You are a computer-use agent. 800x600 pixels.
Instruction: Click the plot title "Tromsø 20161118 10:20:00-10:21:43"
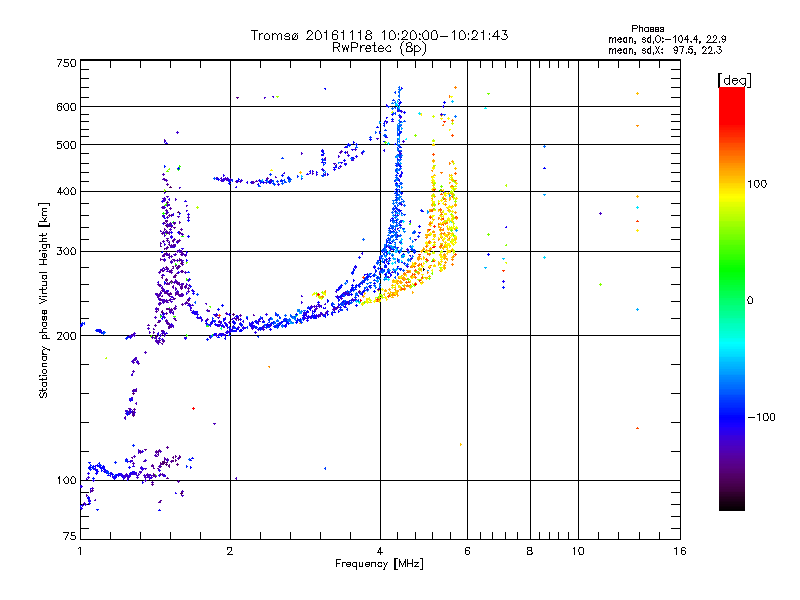[x=379, y=35]
